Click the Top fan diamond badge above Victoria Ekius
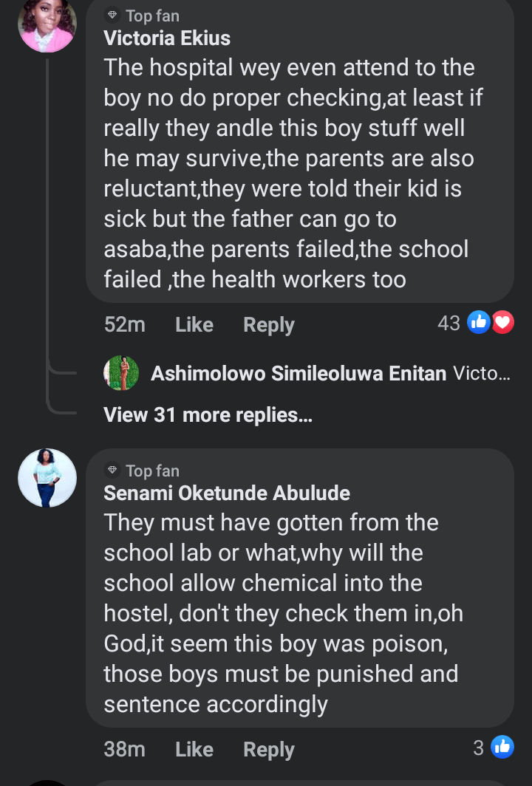The image size is (532, 786). pos(112,15)
